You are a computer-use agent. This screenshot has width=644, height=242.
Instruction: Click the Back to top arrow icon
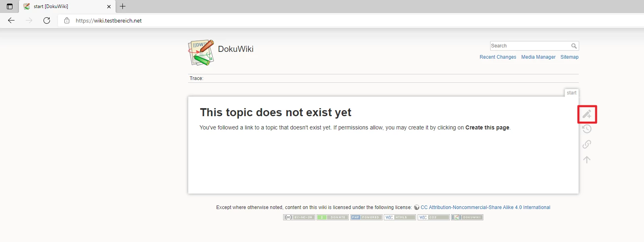[587, 160]
